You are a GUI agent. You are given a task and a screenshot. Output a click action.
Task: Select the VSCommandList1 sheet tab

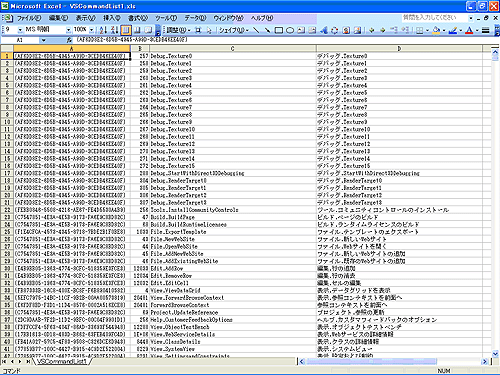62,361
